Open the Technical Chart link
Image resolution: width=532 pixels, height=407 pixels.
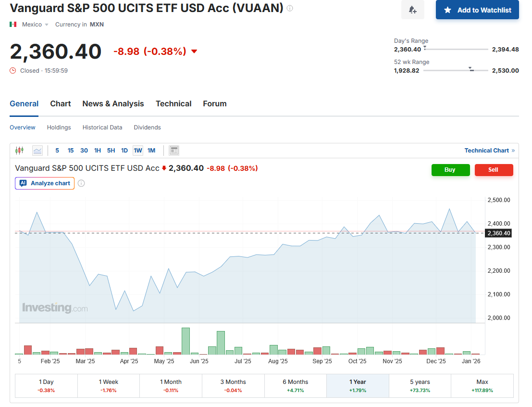[x=490, y=151]
